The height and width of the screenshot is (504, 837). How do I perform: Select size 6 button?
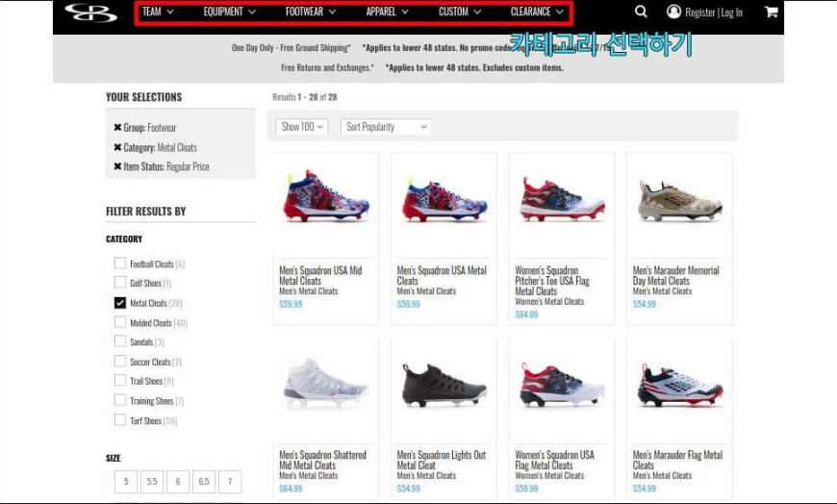(x=178, y=482)
